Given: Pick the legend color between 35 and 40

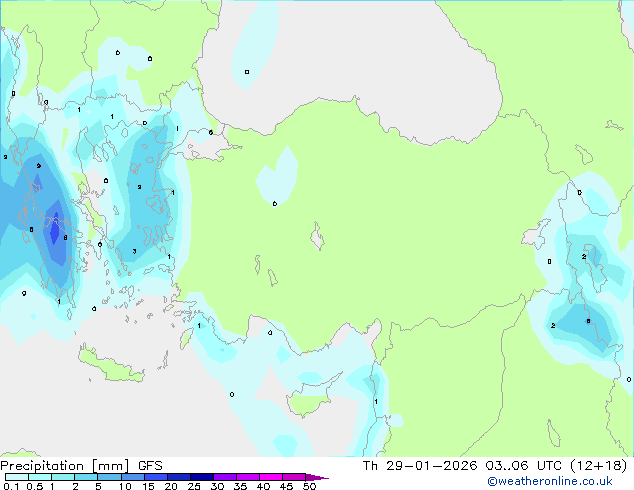Looking at the screenshot, I should pos(248,477).
